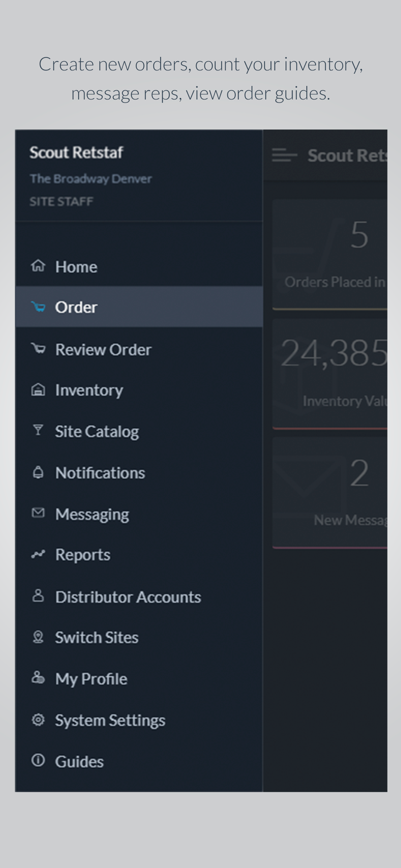This screenshot has width=401, height=868.
Task: Open My Profile menu item
Action: point(139,678)
